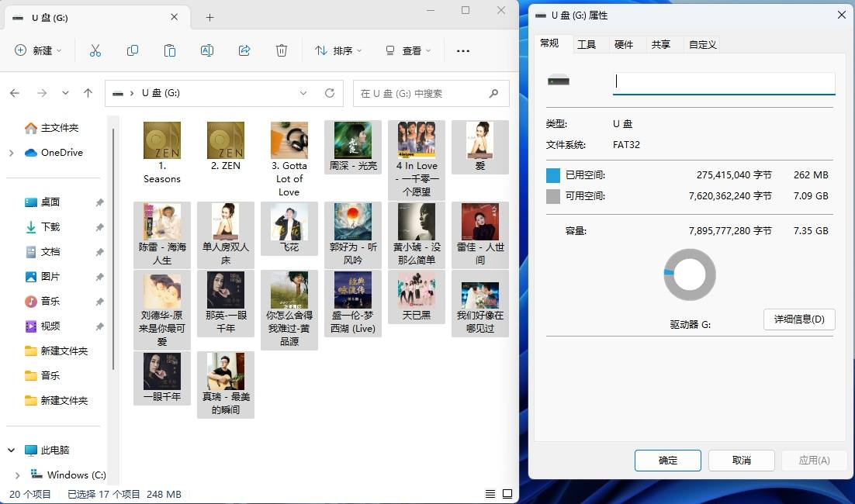Open the 查看 view dropdown
855x504 pixels.
point(408,50)
